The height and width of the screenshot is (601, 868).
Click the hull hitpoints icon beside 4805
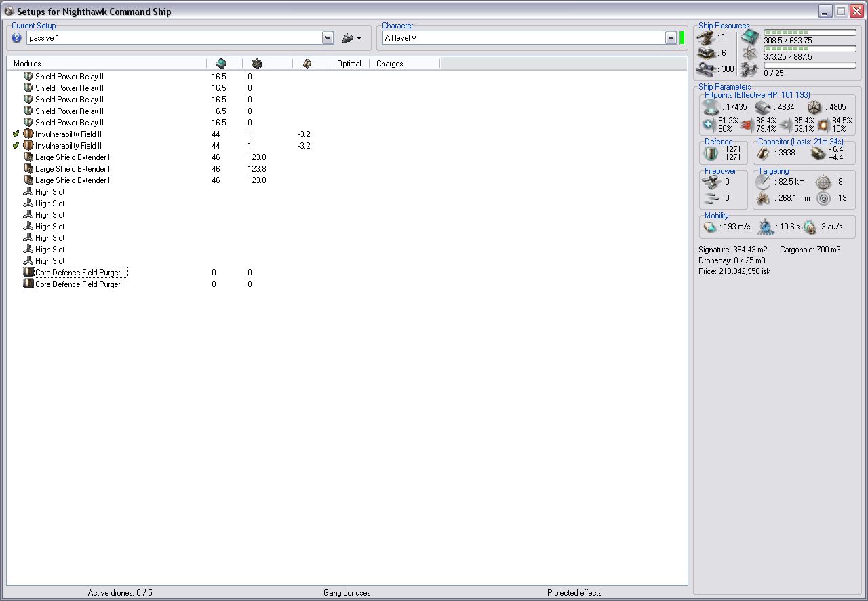(x=814, y=107)
